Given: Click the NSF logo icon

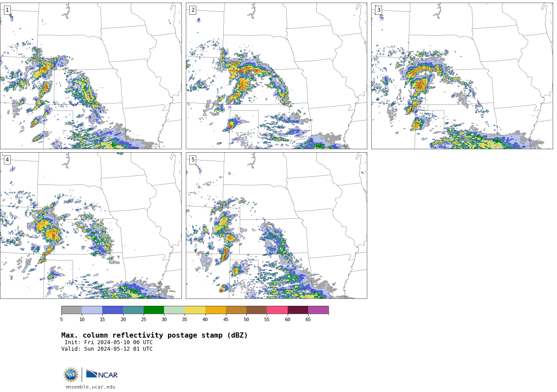Looking at the screenshot, I should 71,374.
